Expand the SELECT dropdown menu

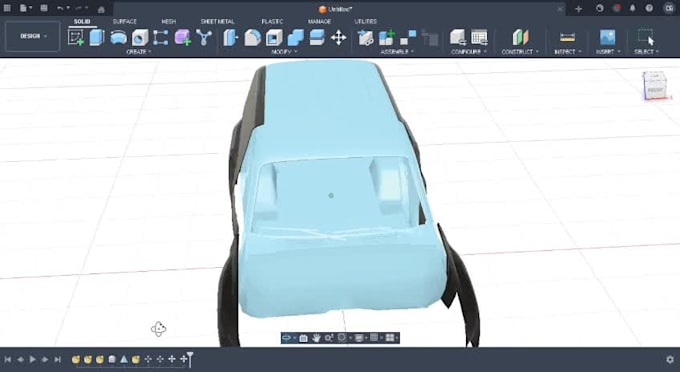(x=646, y=52)
